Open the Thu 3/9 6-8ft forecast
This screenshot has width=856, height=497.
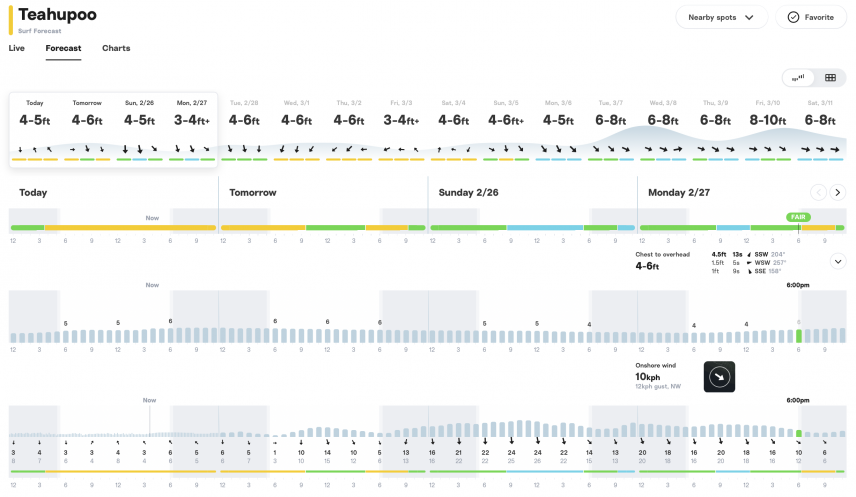tap(716, 130)
